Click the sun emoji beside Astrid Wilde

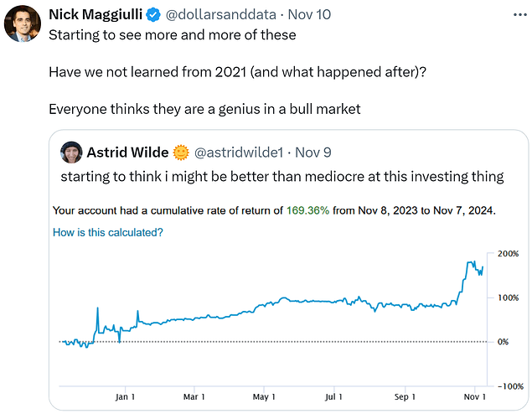pos(181,153)
